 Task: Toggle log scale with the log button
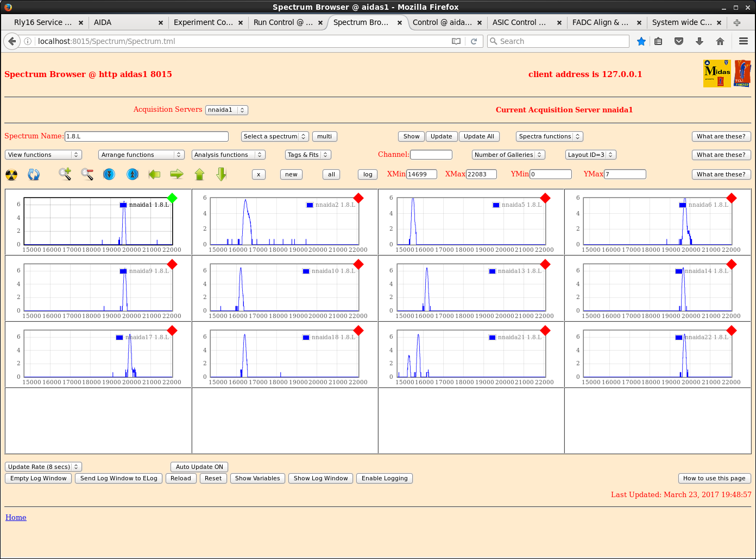click(368, 174)
